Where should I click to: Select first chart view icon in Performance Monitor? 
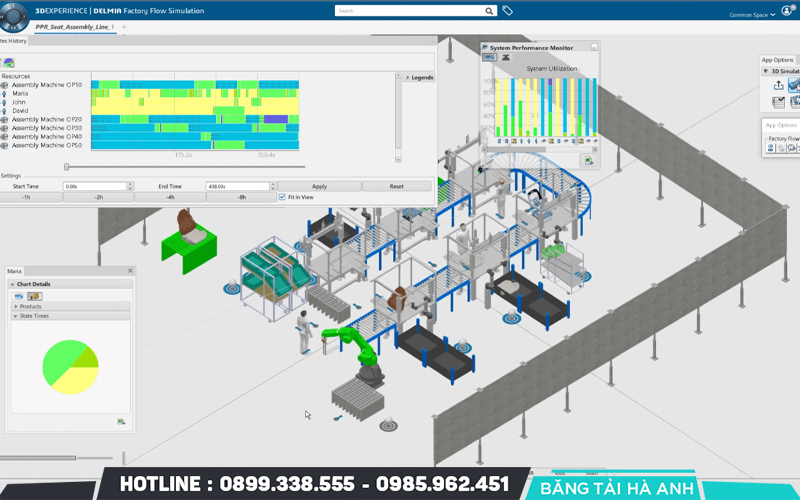click(x=490, y=58)
